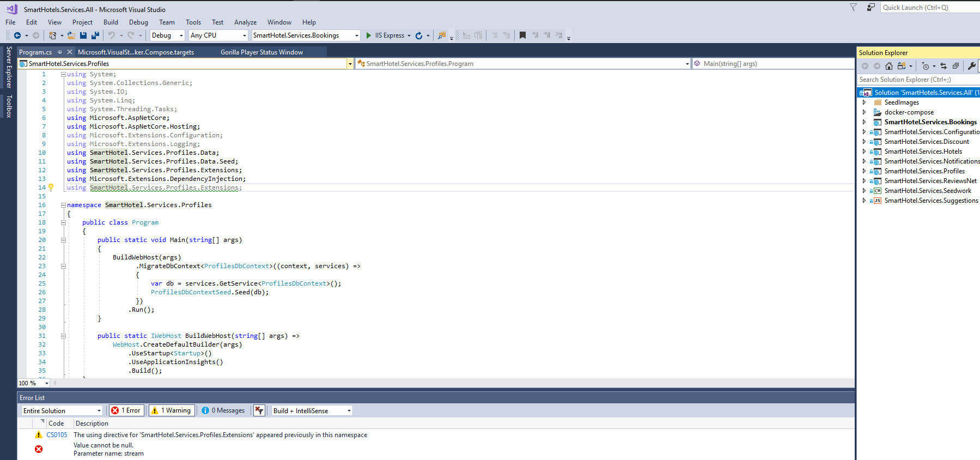
Task: Undo the last edit
Action: (112, 35)
